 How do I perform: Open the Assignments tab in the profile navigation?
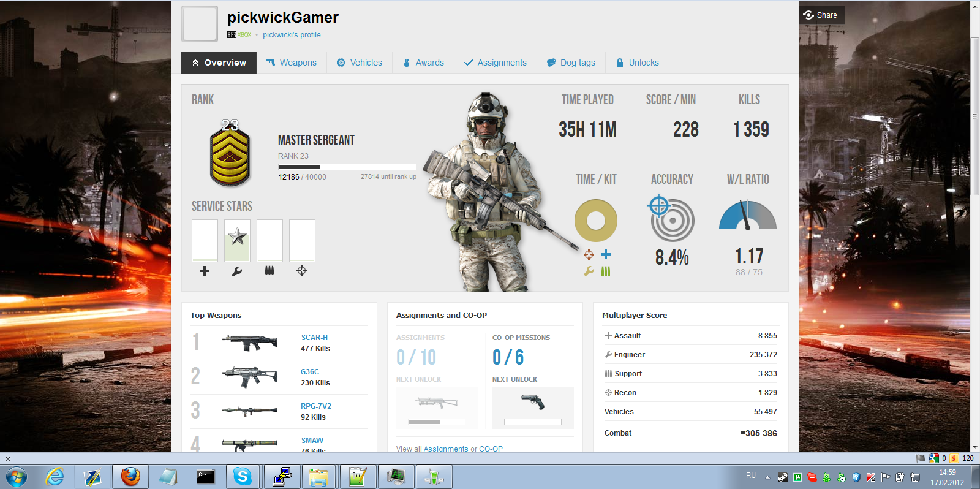coord(496,63)
